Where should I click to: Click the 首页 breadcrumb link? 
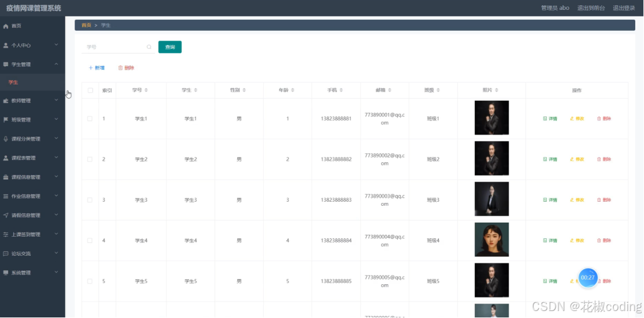86,26
